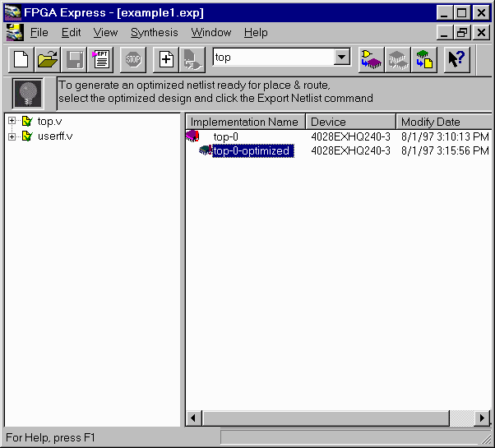The image size is (495, 448).
Task: Select the top-0 implementation row
Action: (x=226, y=136)
